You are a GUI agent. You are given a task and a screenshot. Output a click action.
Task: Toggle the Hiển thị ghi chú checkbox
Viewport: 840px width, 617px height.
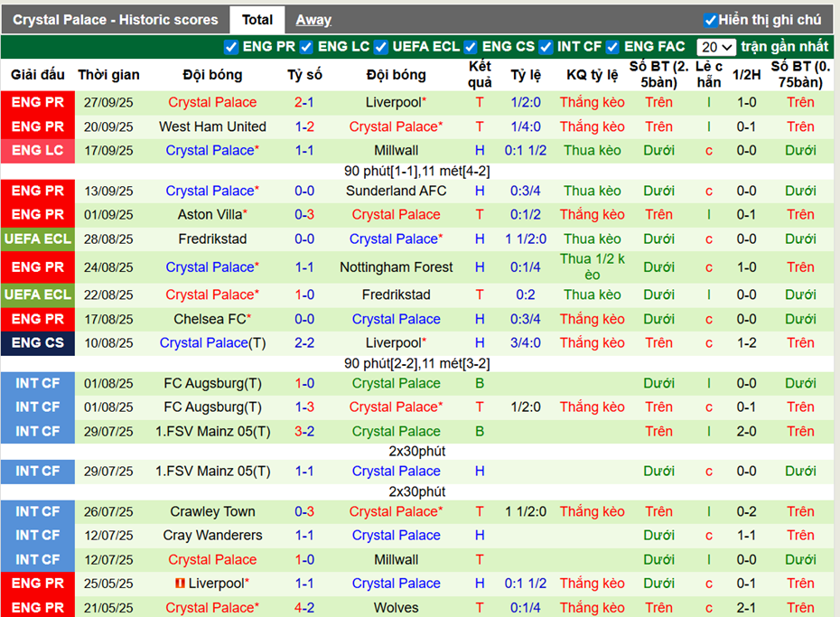point(710,21)
